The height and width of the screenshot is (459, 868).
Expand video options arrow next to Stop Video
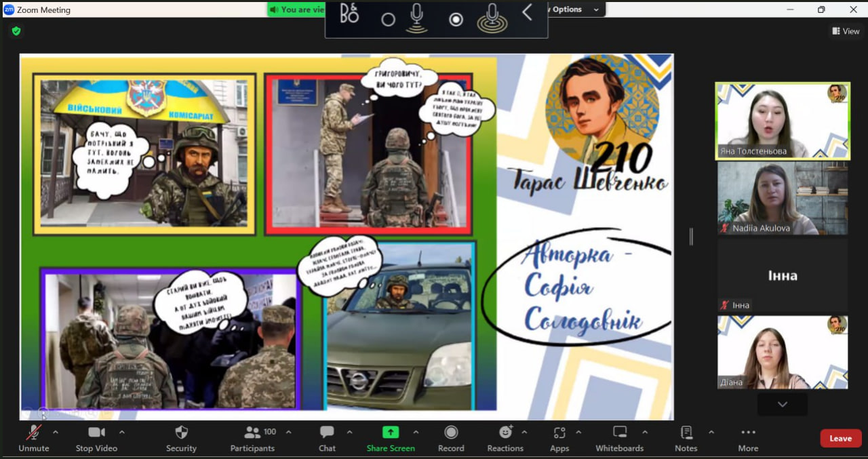tap(122, 432)
